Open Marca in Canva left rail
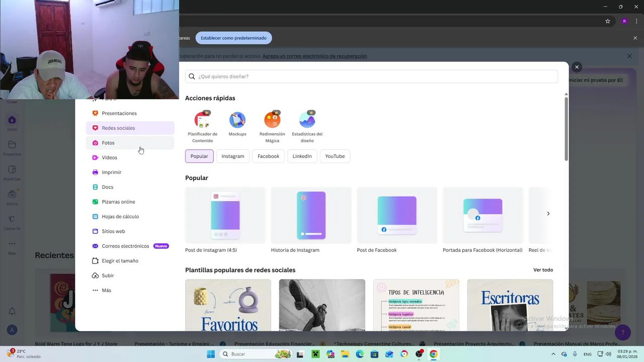 click(x=12, y=197)
